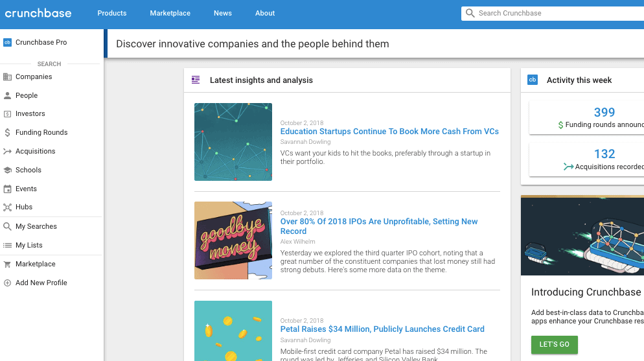Open the Products menu

tap(111, 13)
